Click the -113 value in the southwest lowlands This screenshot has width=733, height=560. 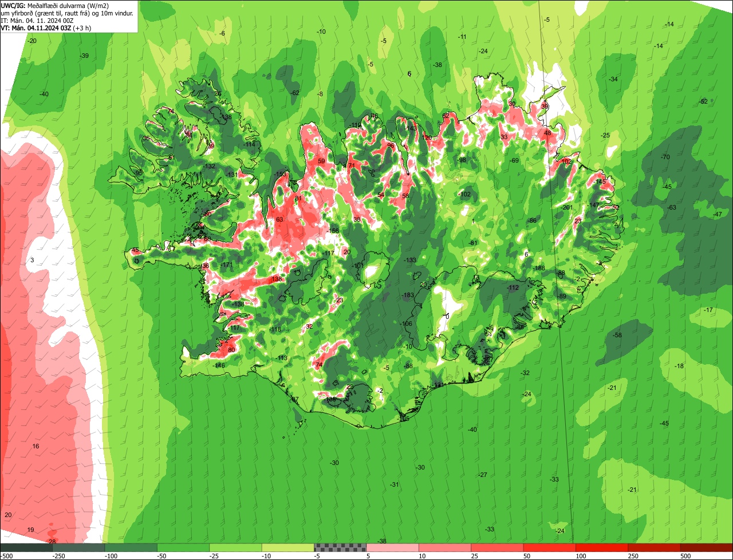point(281,358)
